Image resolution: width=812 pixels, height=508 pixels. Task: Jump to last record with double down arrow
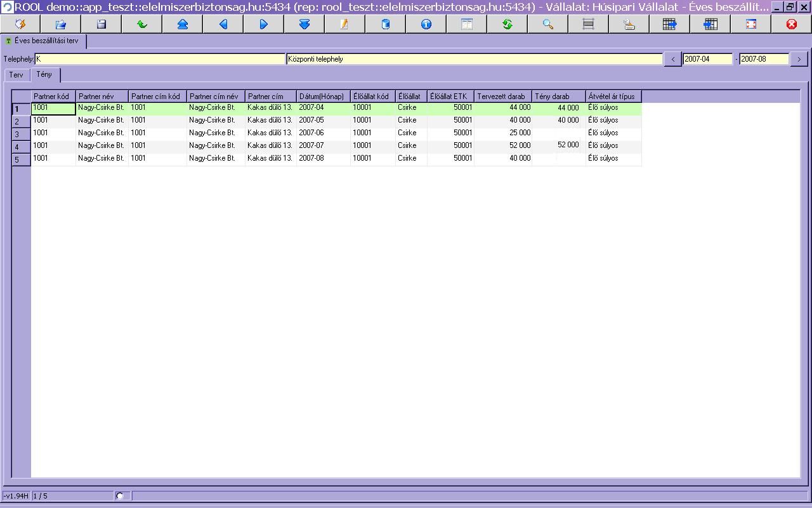304,24
